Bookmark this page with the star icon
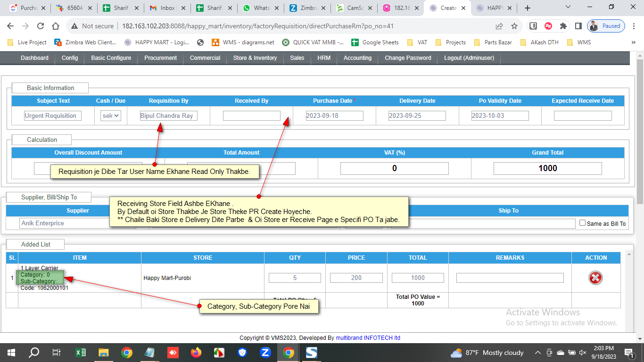The image size is (644, 362). pos(514,26)
